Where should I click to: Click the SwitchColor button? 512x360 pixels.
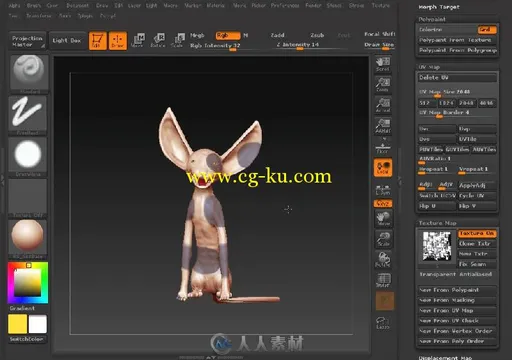tap(27, 339)
